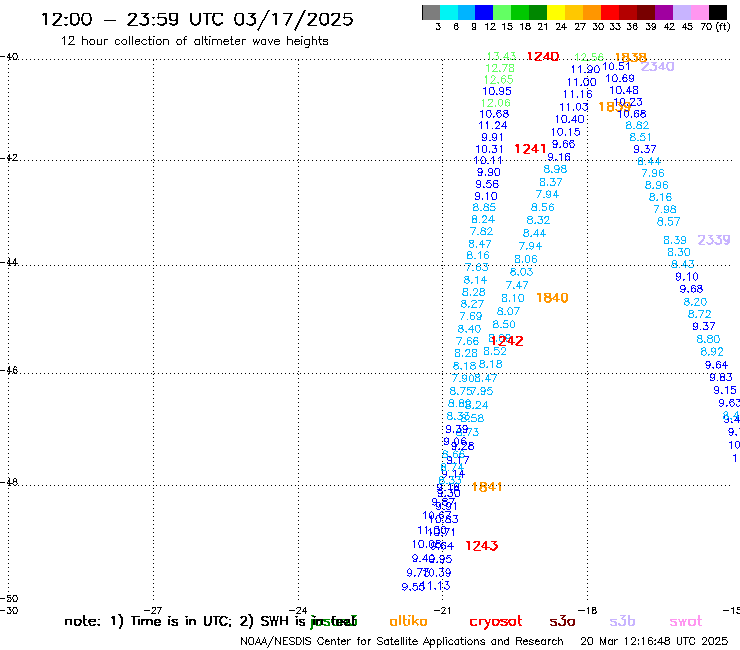The height and width of the screenshot is (650, 740).
Task: Click the wave height value 11.16
Action: pos(578,94)
